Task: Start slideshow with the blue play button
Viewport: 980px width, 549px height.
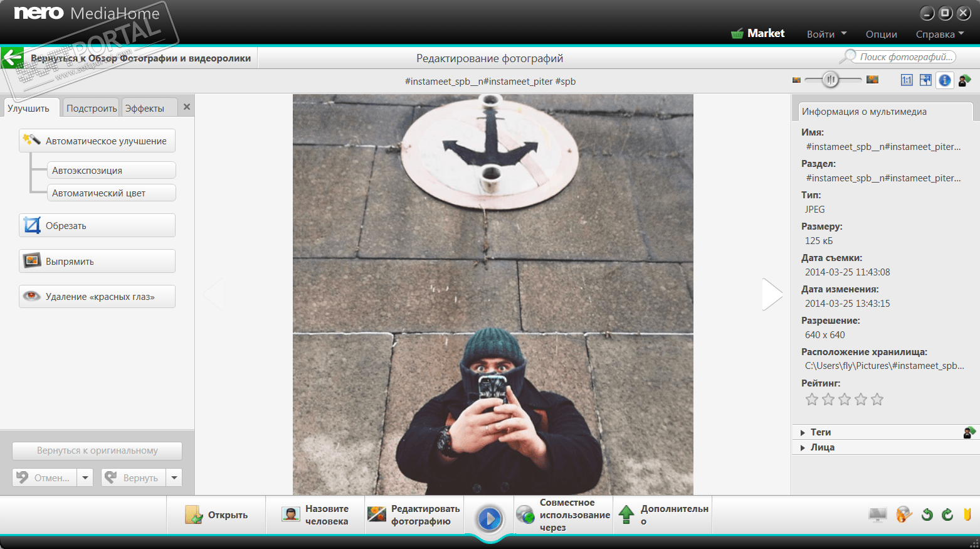Action: tap(490, 519)
